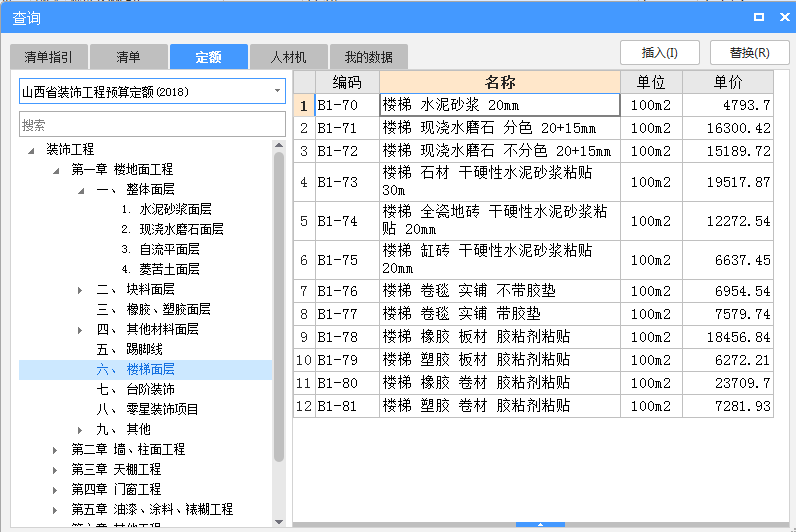
Task: Select code cell B1-77
Action: (347, 314)
